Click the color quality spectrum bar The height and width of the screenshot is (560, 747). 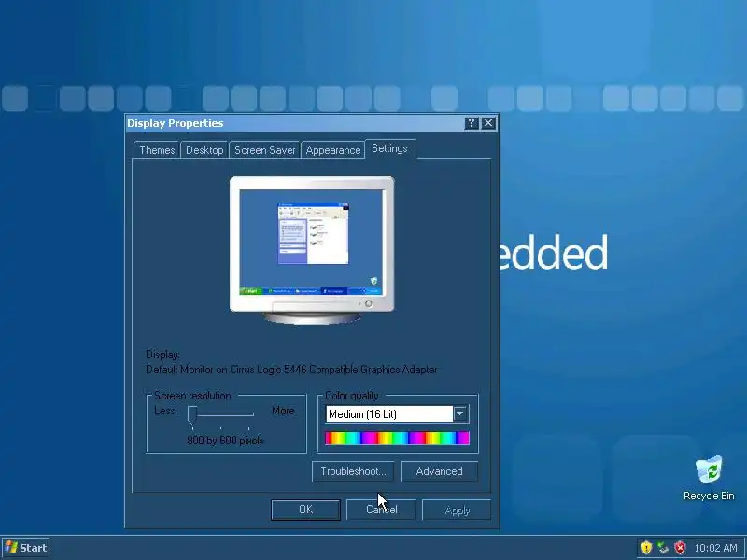(397, 438)
